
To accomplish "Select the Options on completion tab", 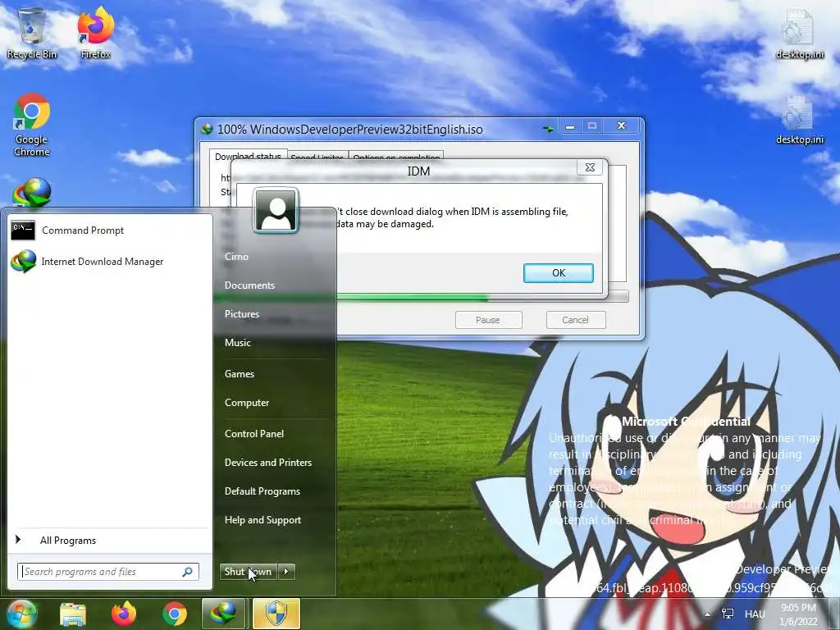I will 396,157.
